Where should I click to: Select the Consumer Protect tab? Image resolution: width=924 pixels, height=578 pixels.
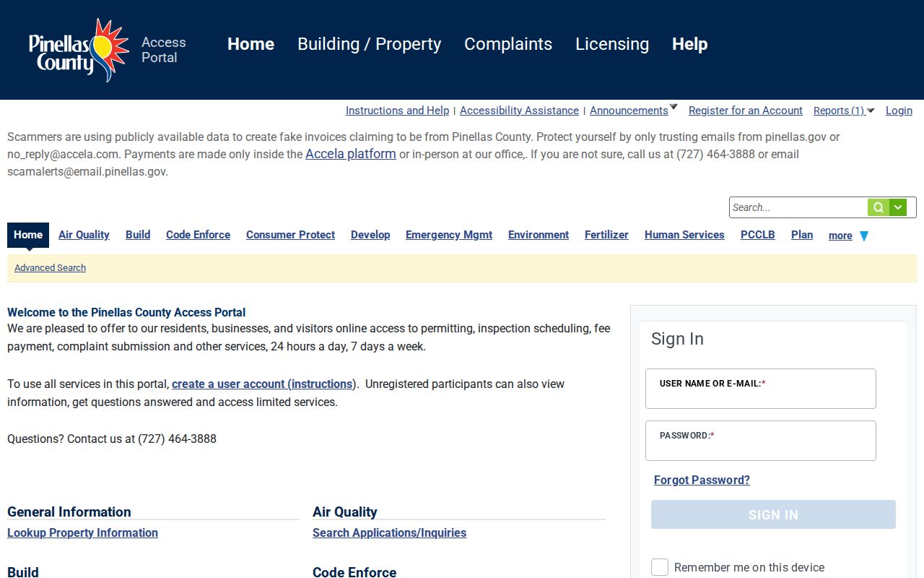(290, 235)
